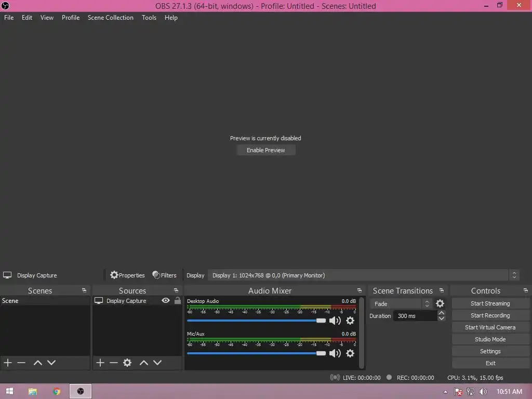Pop out the Audio Mixer dock

click(x=360, y=290)
